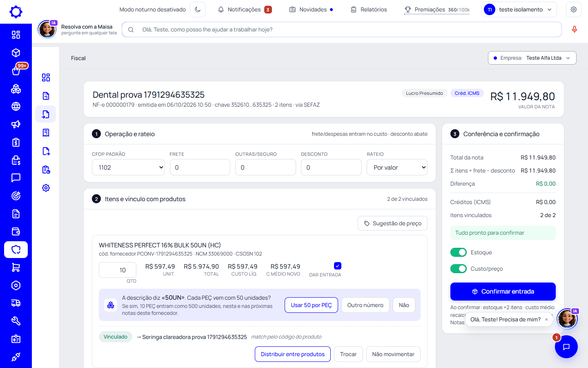Open Notificações
Image resolution: width=588 pixels, height=368 pixels.
pyautogui.click(x=245, y=9)
